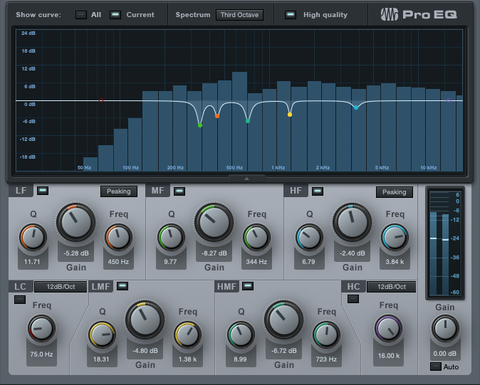Image resolution: width=480 pixels, height=385 pixels.
Task: Edit the MF gain value -8.27 dB
Action: (214, 253)
